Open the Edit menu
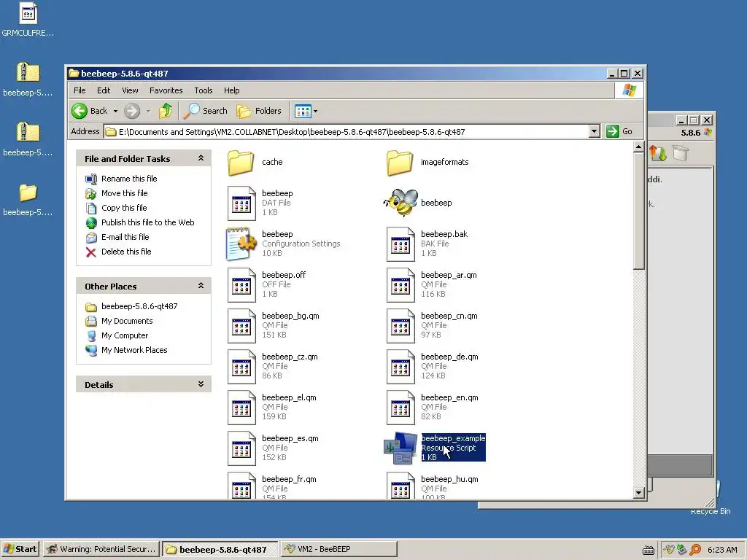The height and width of the screenshot is (560, 747). click(x=104, y=90)
